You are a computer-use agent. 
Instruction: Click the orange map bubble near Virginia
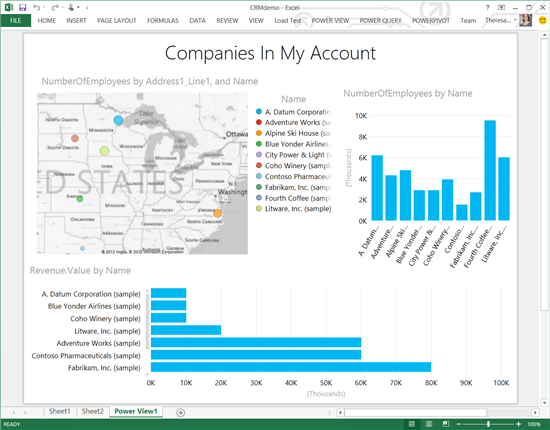point(217,213)
